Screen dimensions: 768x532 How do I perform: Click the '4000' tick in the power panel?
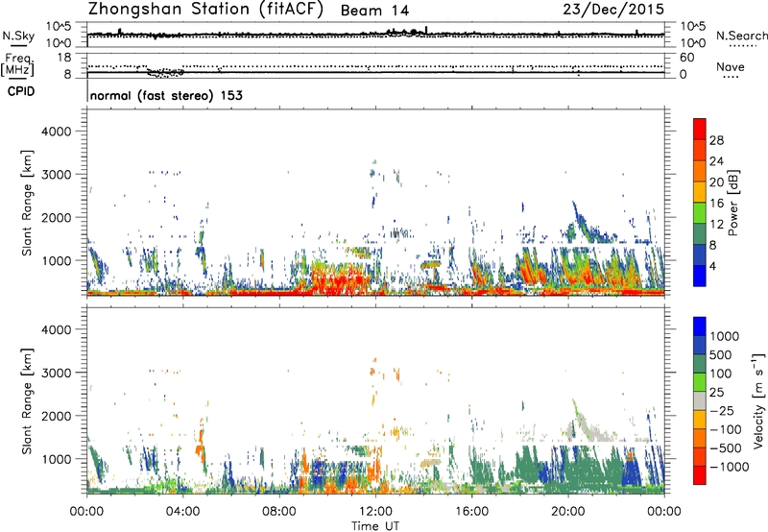[x=56, y=132]
